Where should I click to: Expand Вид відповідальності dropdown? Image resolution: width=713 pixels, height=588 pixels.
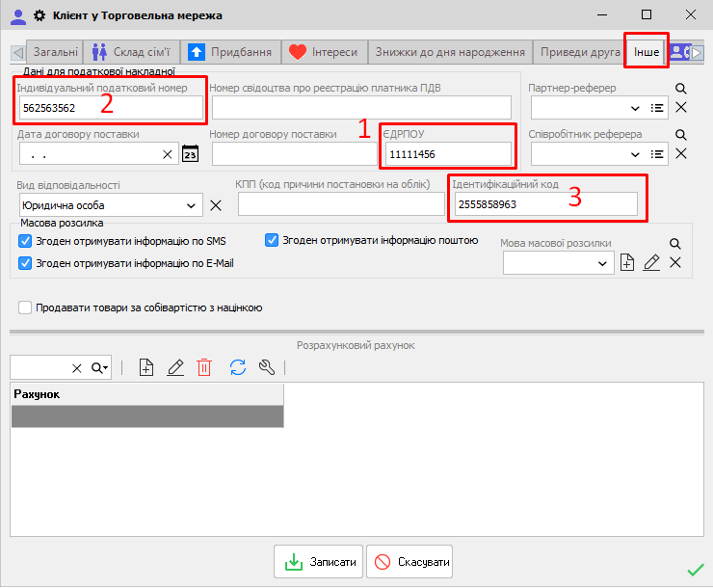[x=193, y=205]
